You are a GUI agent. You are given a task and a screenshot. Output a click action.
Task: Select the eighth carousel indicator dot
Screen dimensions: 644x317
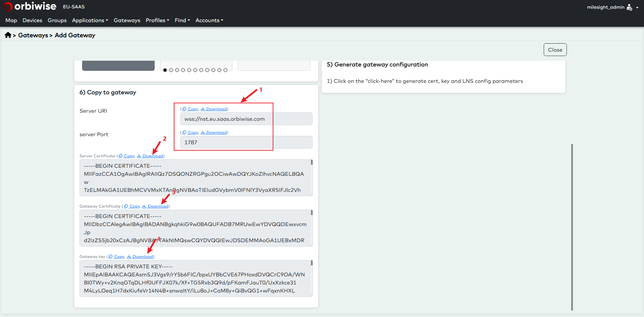point(207,70)
